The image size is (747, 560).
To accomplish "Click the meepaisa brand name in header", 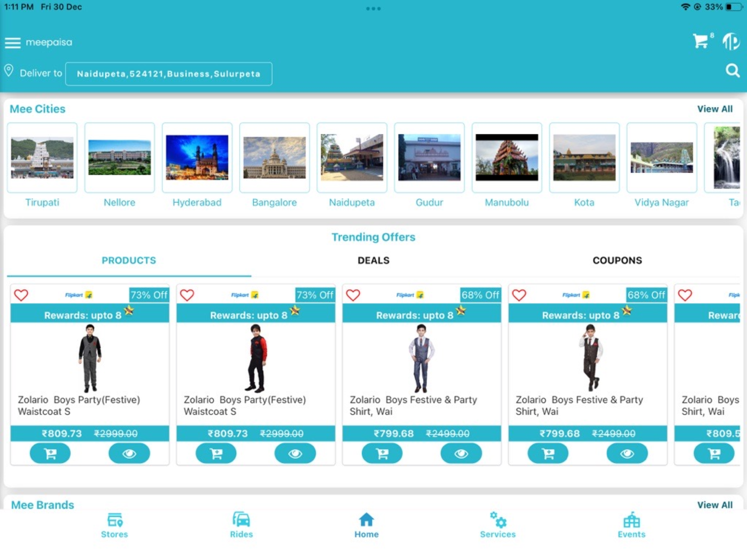I will coord(49,42).
